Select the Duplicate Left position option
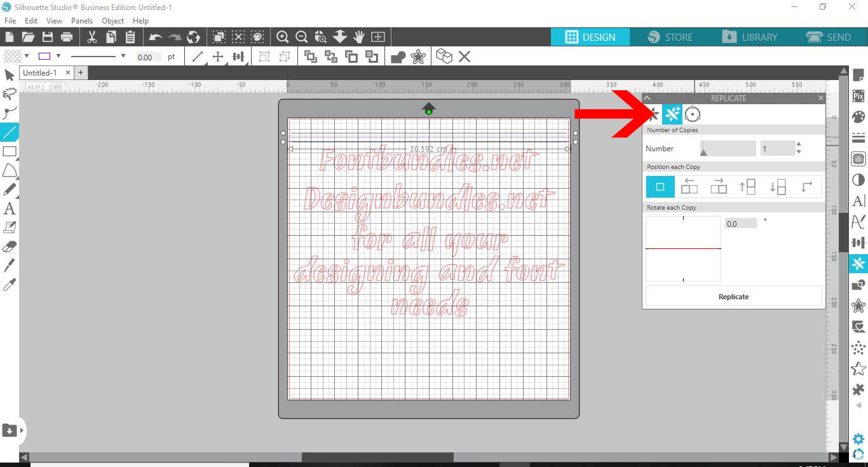The image size is (868, 467). coord(689,187)
